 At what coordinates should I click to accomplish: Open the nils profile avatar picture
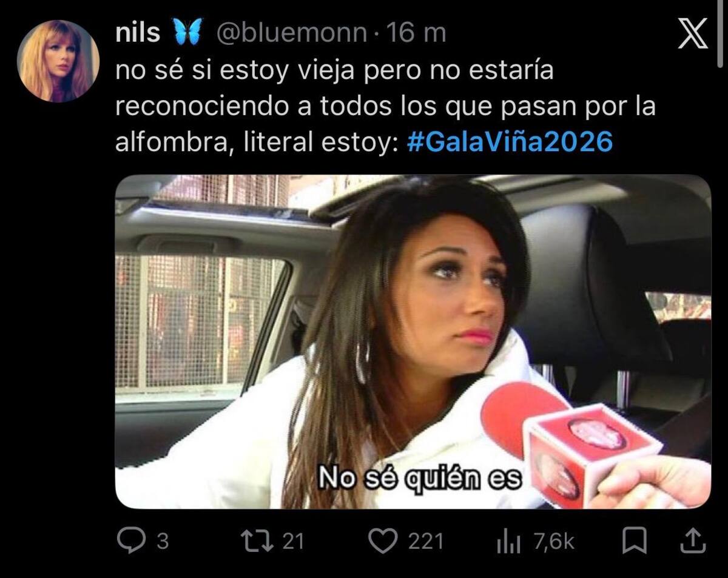58,61
